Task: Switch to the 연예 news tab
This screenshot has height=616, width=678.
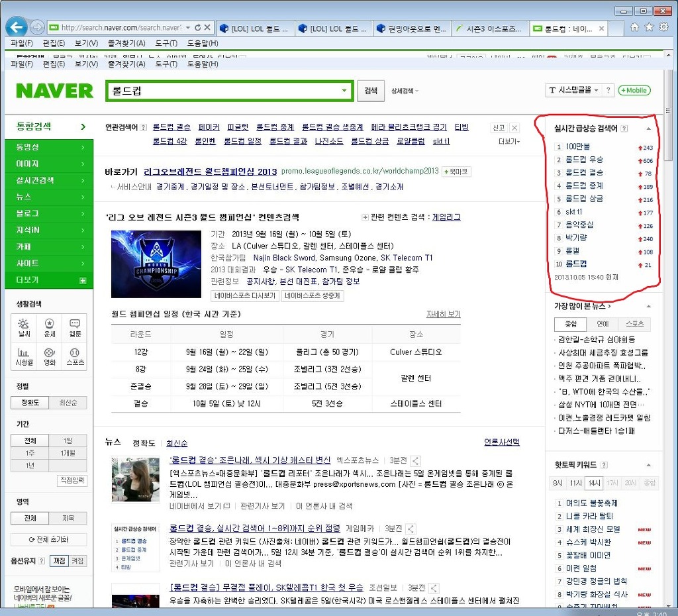Action: click(x=604, y=324)
